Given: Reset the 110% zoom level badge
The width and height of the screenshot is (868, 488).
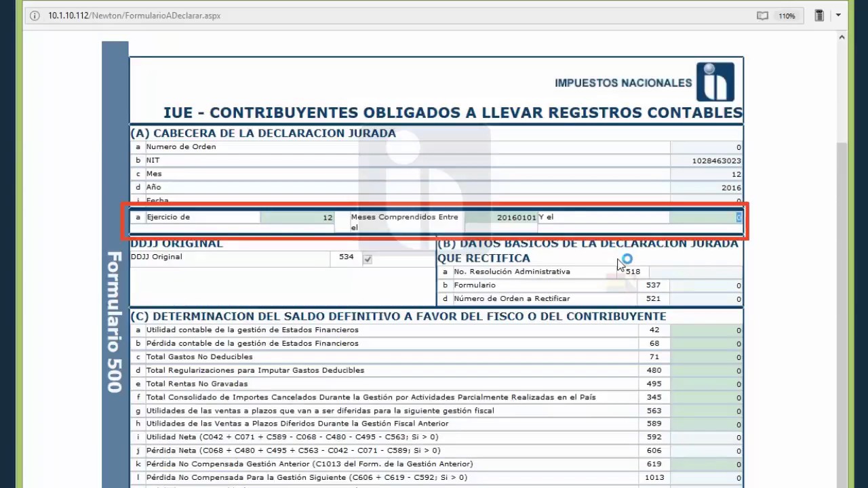Looking at the screenshot, I should click(x=787, y=16).
